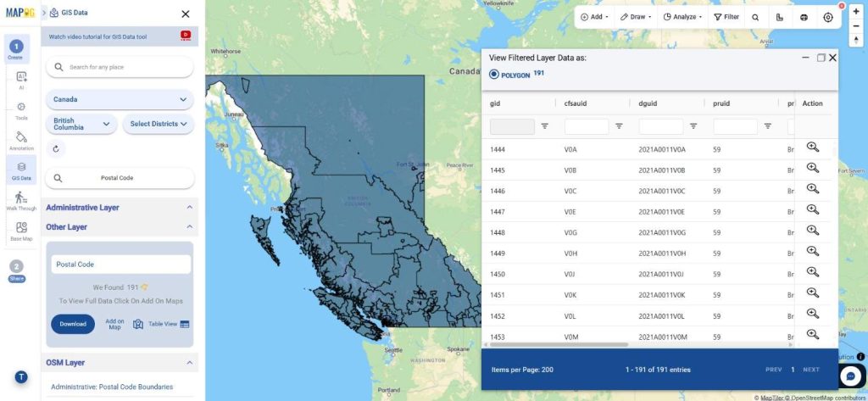The height and width of the screenshot is (401, 868).
Task: Select Administrative: Postal Code Boundaries layer
Action: 112,387
